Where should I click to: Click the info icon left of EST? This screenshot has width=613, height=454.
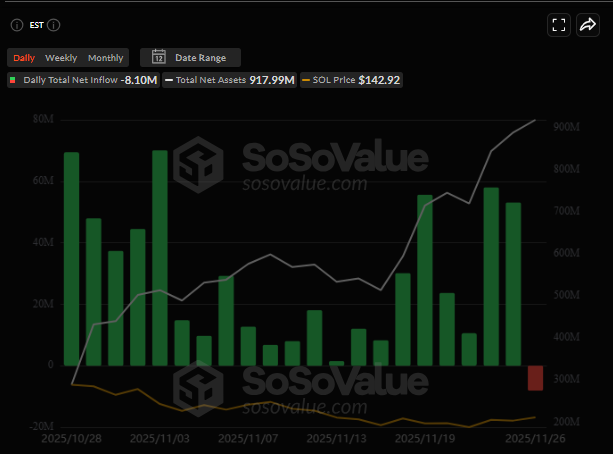coord(17,25)
